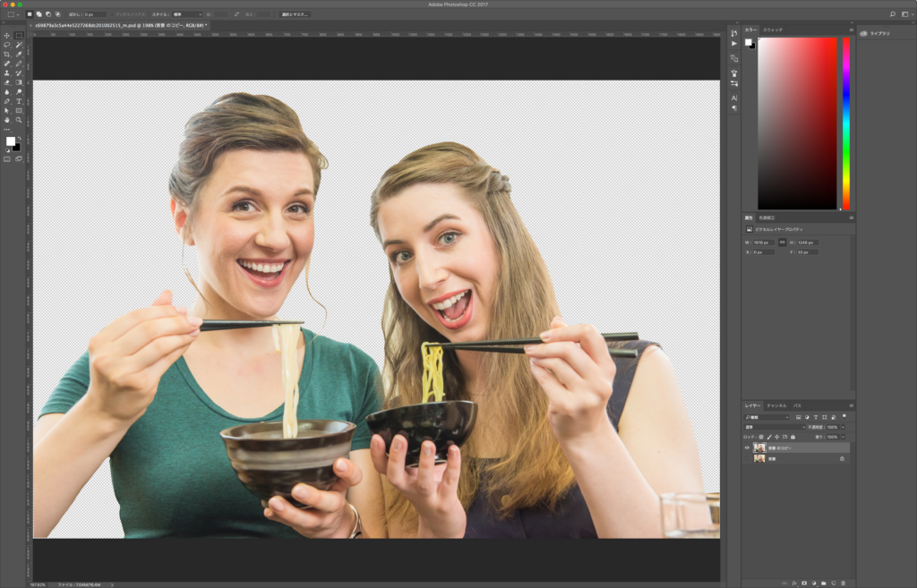Click the W width field in properties
Image resolution: width=917 pixels, height=588 pixels.
click(763, 242)
